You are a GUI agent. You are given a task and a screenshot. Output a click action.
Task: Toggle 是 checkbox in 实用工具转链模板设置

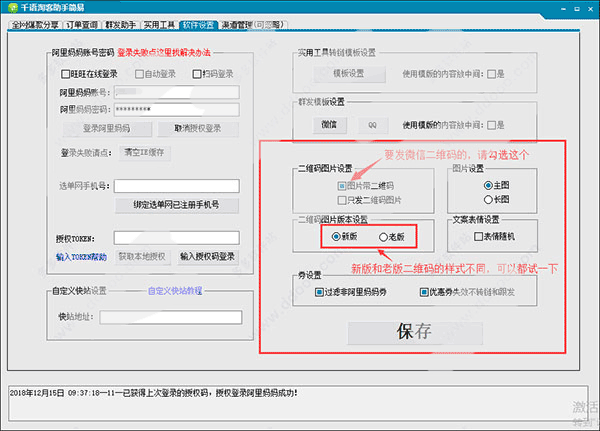pyautogui.click(x=491, y=74)
